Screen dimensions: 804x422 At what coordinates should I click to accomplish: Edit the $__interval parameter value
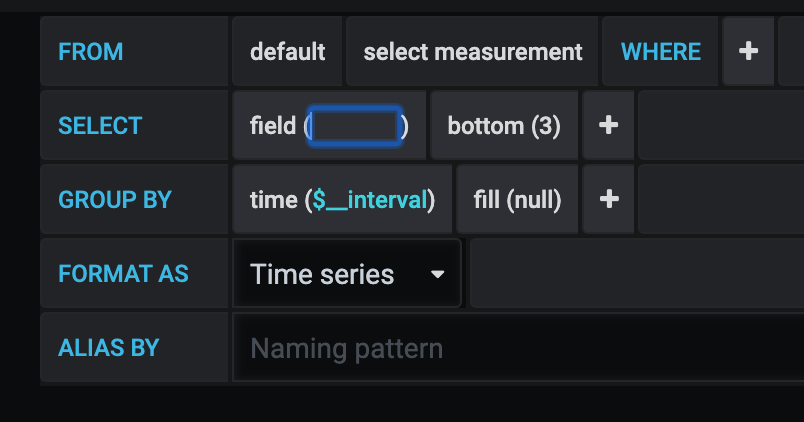370,199
